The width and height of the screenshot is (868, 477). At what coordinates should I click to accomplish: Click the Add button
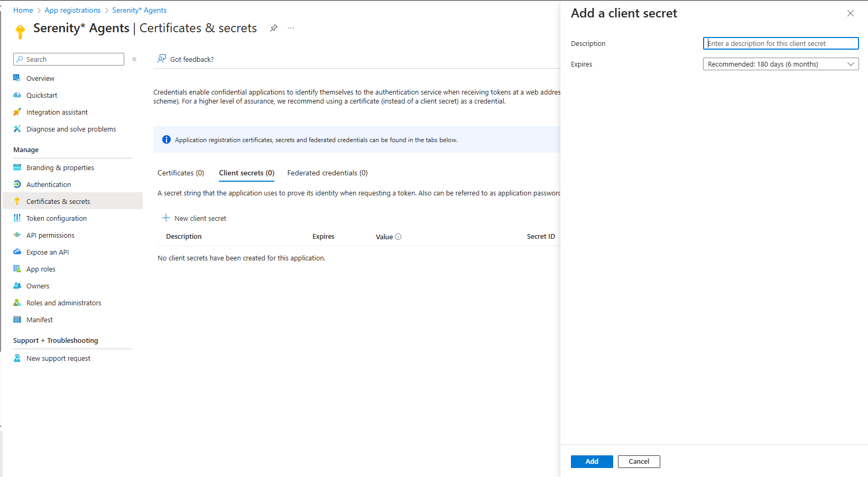[x=592, y=462]
